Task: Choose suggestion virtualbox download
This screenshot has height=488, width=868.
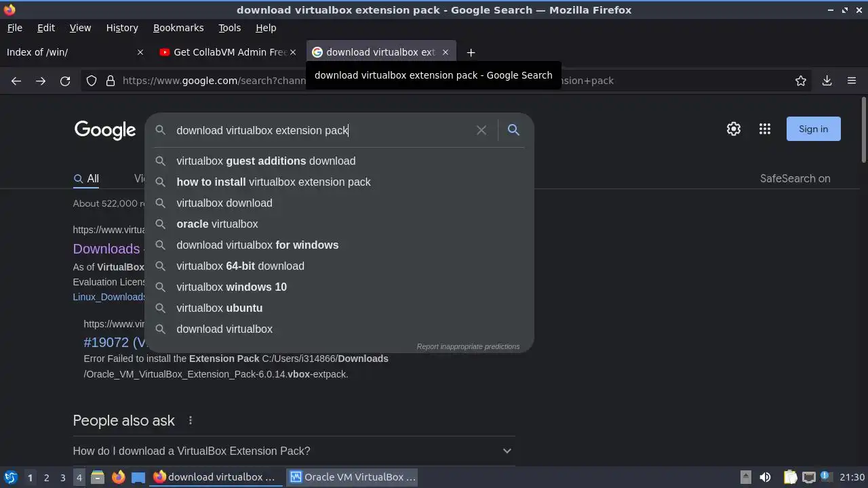Action: coord(339,203)
